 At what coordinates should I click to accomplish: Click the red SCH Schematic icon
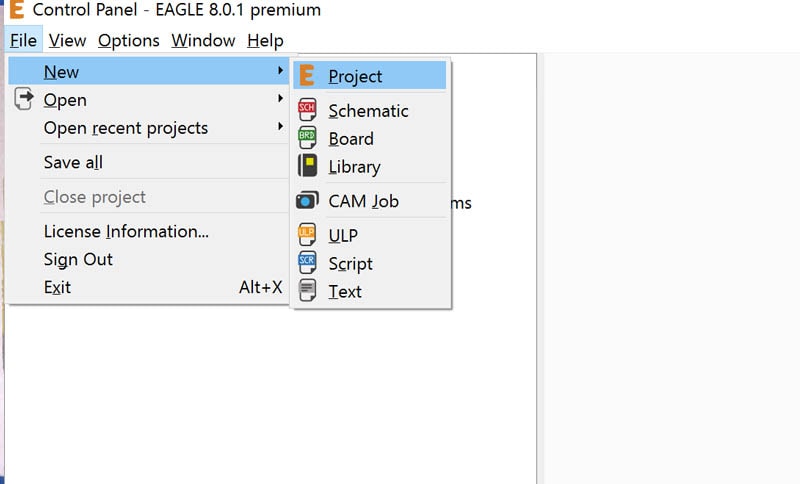pos(307,110)
